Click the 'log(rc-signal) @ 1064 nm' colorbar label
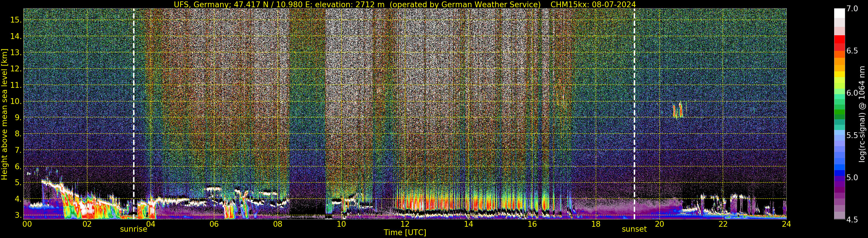This screenshot has width=868, height=238. pyautogui.click(x=862, y=114)
